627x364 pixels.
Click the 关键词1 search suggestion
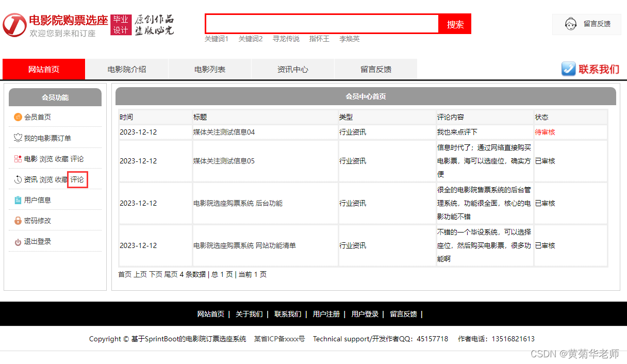coord(217,39)
